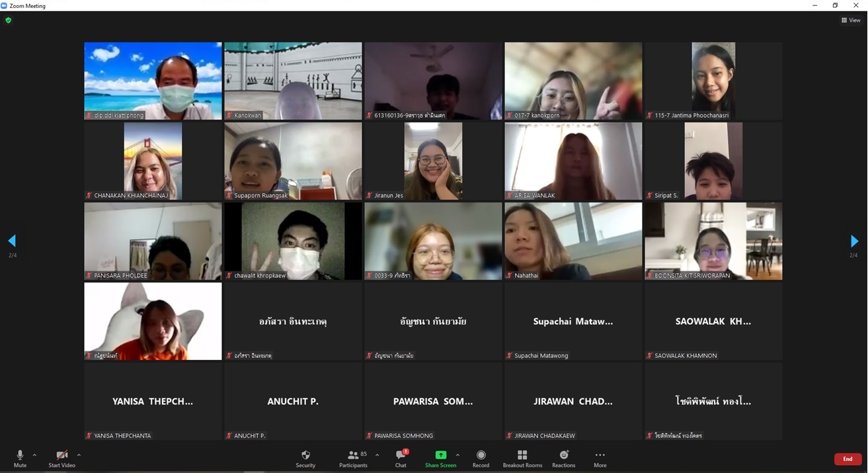
Task: Go to previous gallery page arrow
Action: [x=12, y=241]
